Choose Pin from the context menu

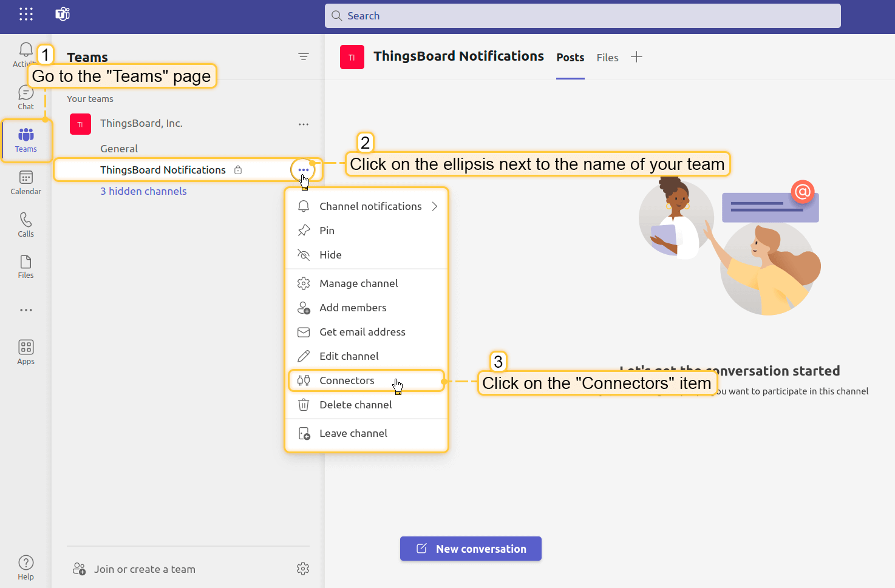coord(367,231)
